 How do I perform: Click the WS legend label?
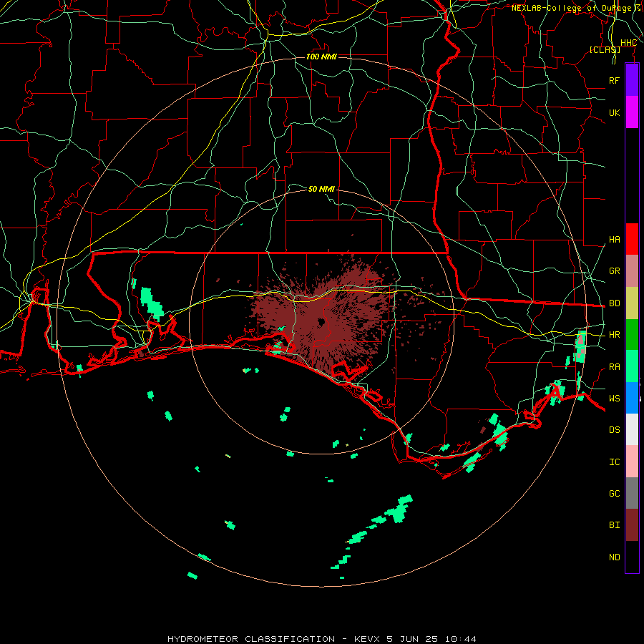tap(614, 399)
